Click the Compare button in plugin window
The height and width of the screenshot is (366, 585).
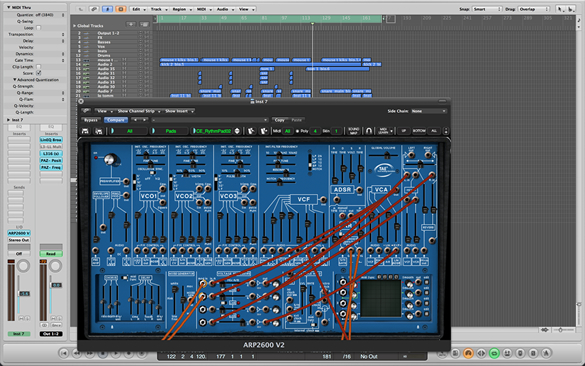[x=116, y=120]
